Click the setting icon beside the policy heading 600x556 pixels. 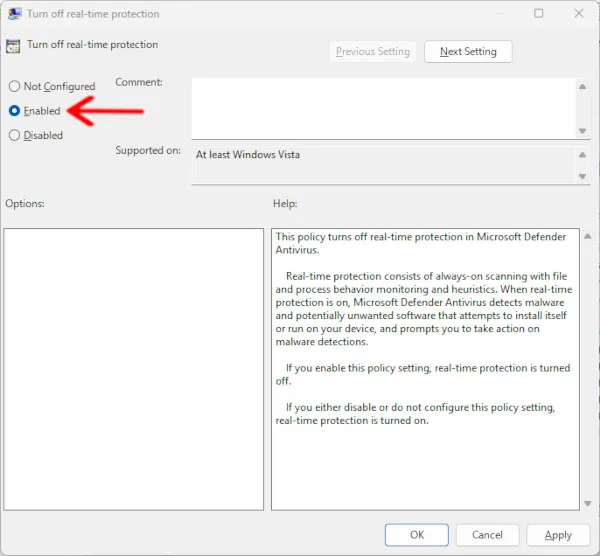click(13, 45)
